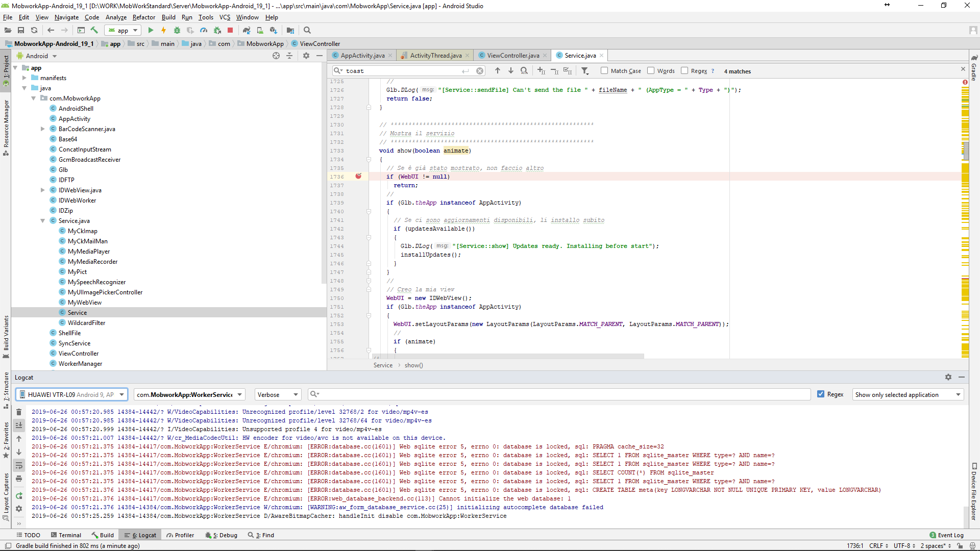This screenshot has height=551, width=980.
Task: Click the Logcat search filter field
Action: click(x=559, y=394)
